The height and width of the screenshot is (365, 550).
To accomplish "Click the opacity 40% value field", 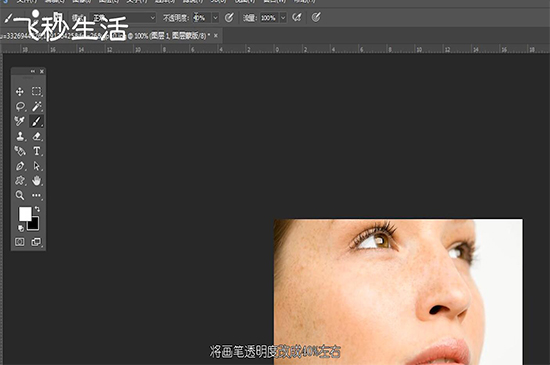I will (x=201, y=18).
